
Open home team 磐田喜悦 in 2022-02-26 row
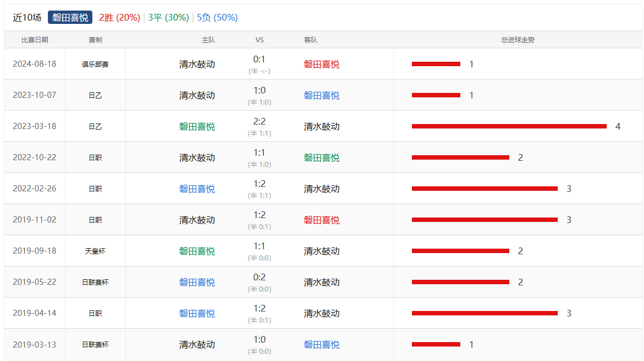(x=197, y=189)
